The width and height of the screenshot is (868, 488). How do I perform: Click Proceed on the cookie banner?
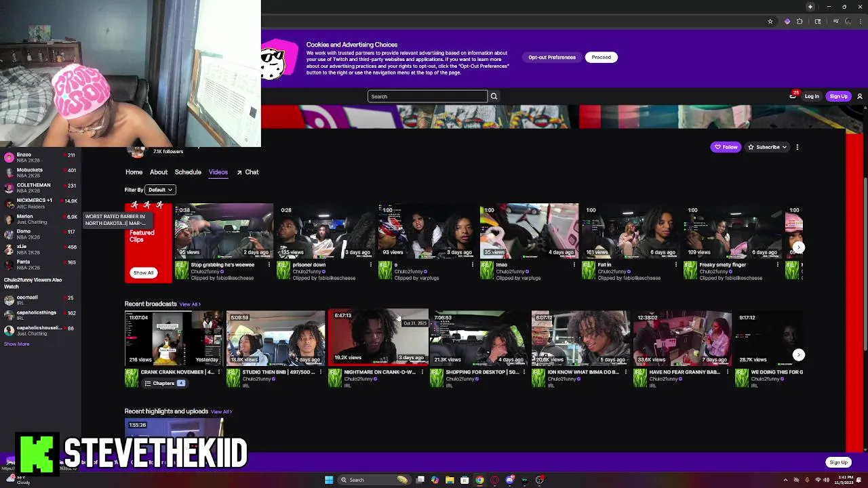(601, 57)
